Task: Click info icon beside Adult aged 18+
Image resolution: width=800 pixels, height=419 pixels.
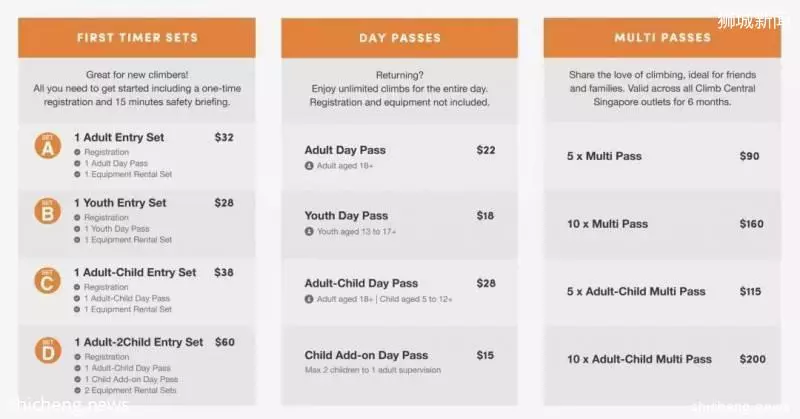Action: [309, 166]
